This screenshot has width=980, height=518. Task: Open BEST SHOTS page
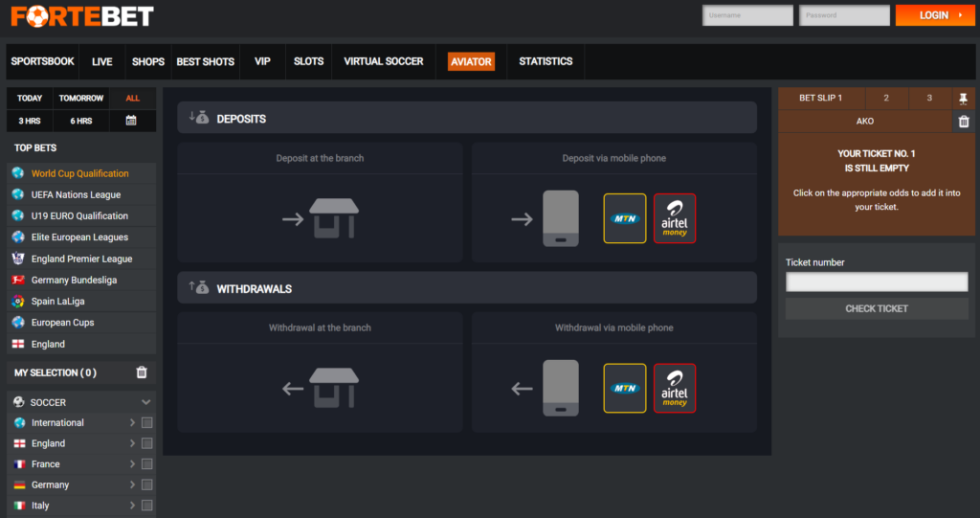coord(205,61)
